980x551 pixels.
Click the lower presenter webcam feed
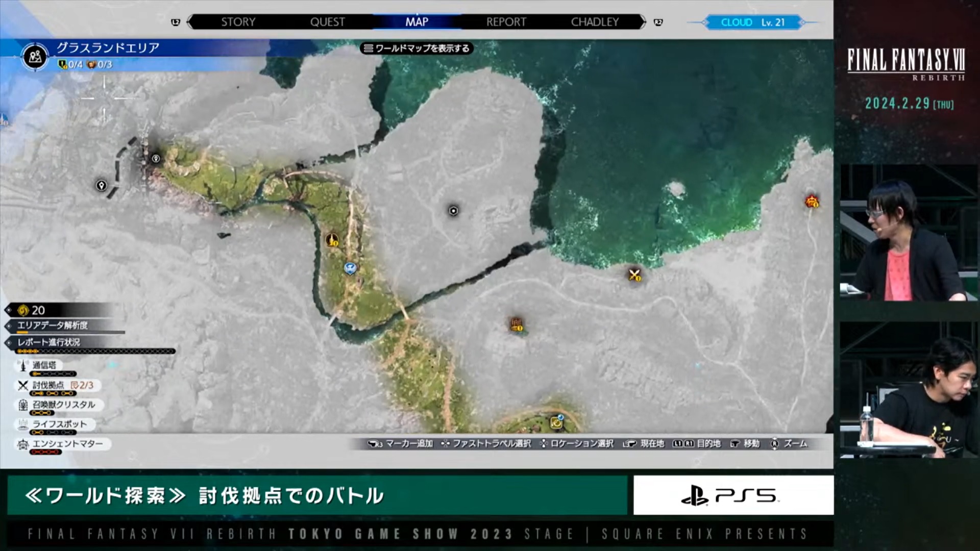point(910,390)
